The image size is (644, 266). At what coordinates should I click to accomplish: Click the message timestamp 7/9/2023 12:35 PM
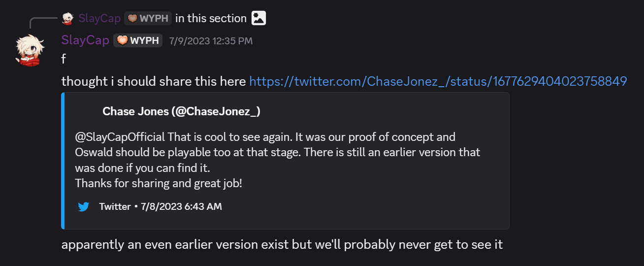click(211, 41)
